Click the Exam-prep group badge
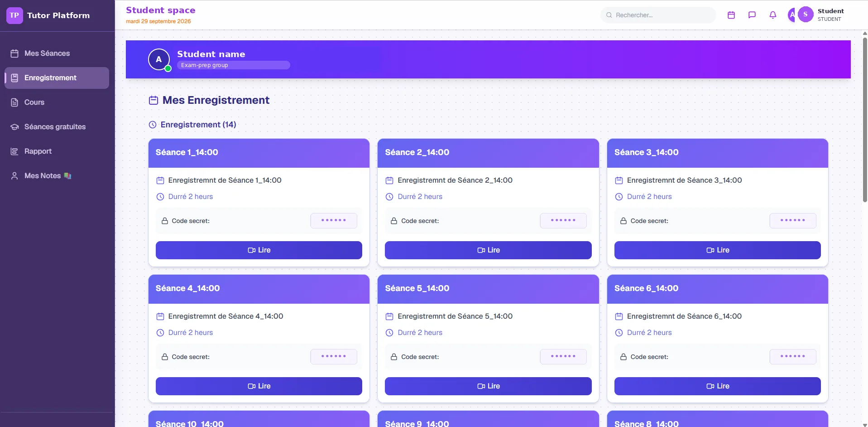Viewport: 868px width, 427px height. pos(233,65)
